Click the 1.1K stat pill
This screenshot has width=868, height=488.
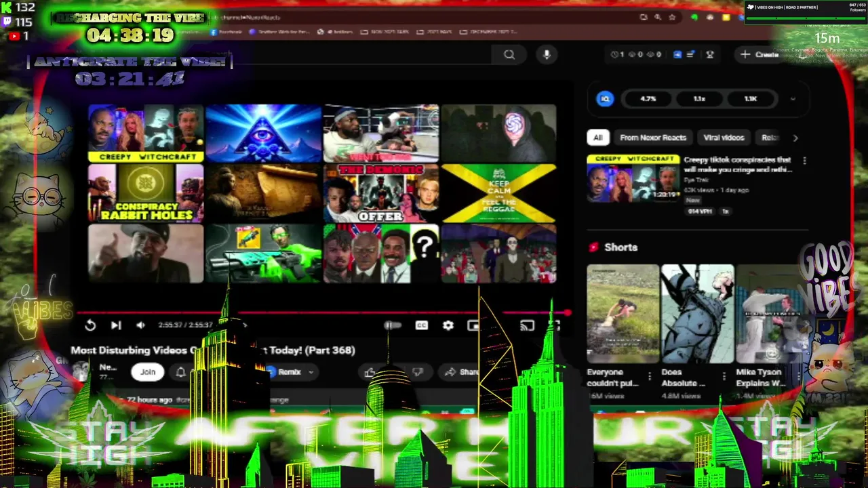click(x=751, y=99)
